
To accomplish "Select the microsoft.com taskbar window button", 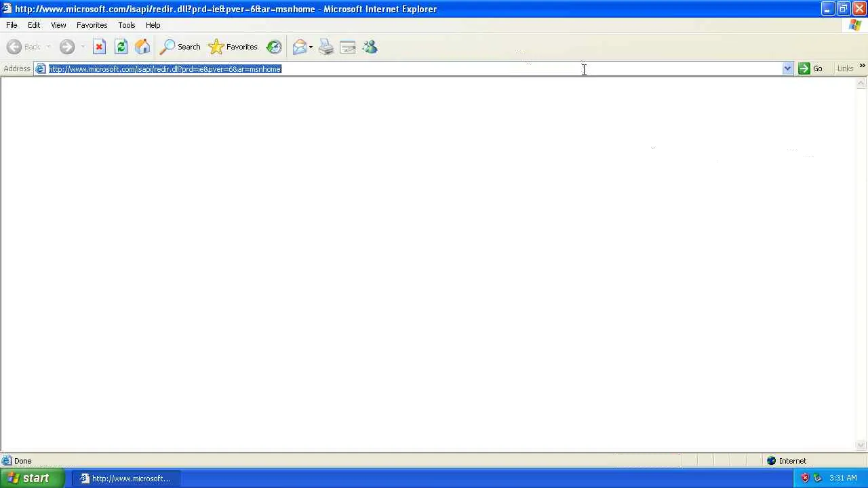I will point(126,479).
